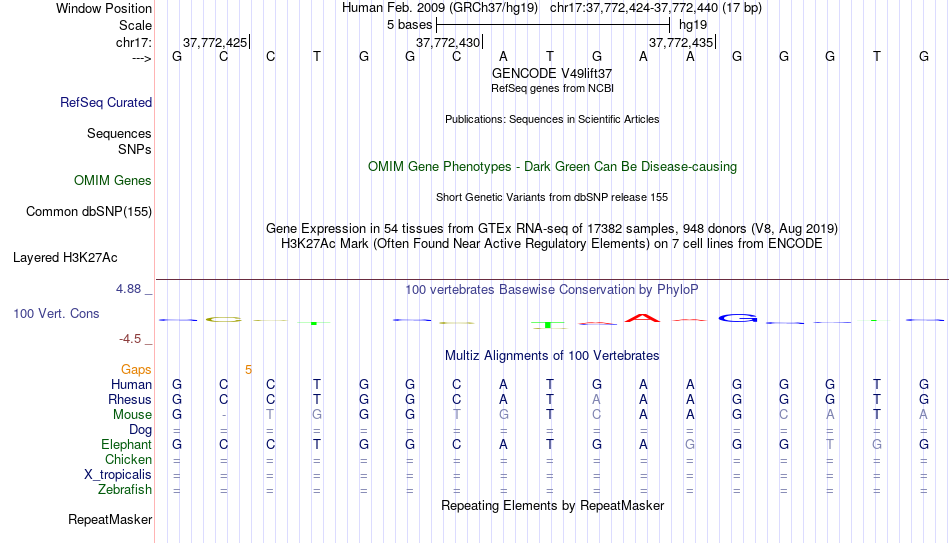The width and height of the screenshot is (950, 543).
Task: Select the Window Position label
Action: coord(104,8)
